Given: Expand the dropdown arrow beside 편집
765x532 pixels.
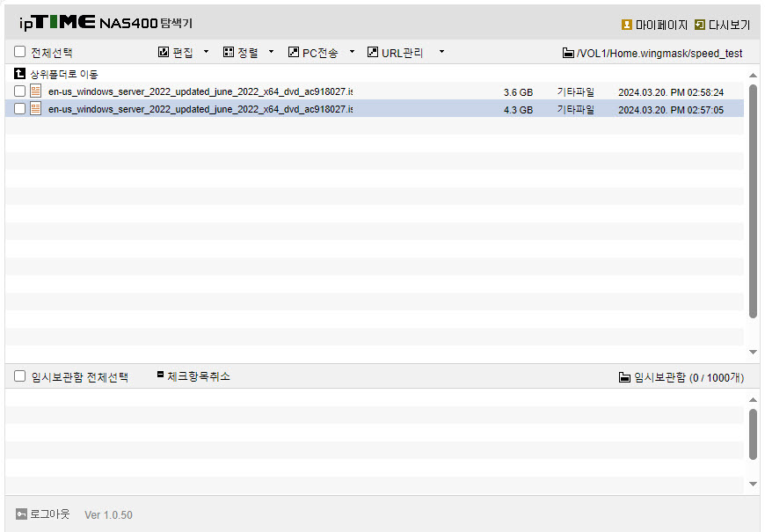Looking at the screenshot, I should click(x=206, y=51).
